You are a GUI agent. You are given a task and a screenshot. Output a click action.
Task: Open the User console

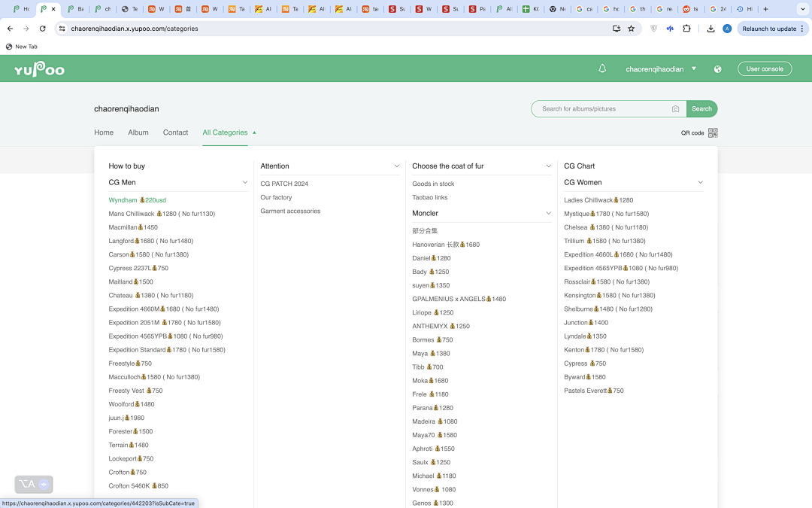pos(765,69)
